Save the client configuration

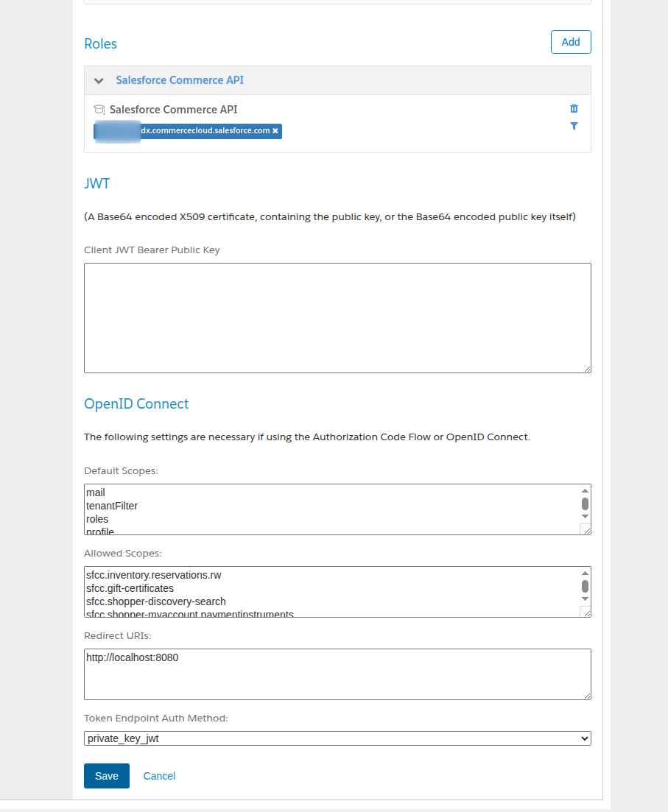[x=106, y=775]
